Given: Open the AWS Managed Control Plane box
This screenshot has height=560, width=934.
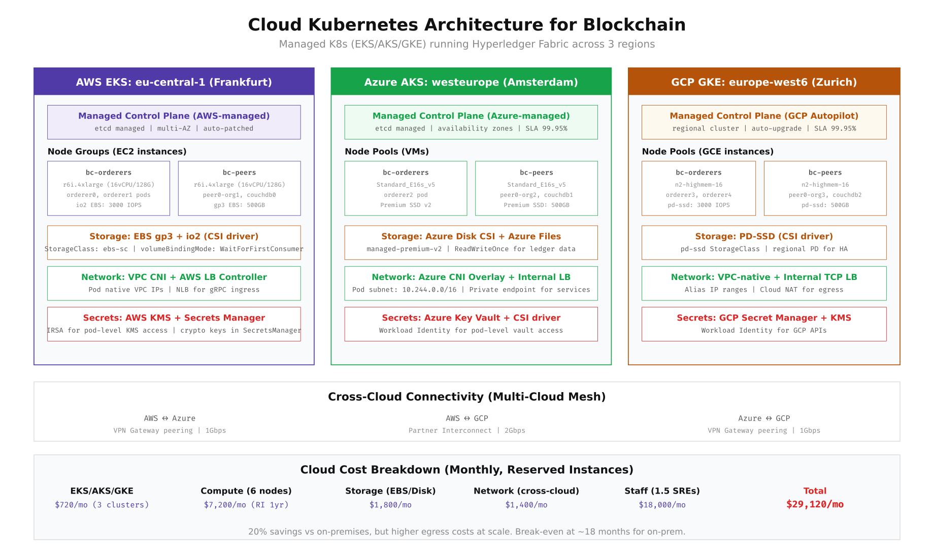Looking at the screenshot, I should 174,122.
